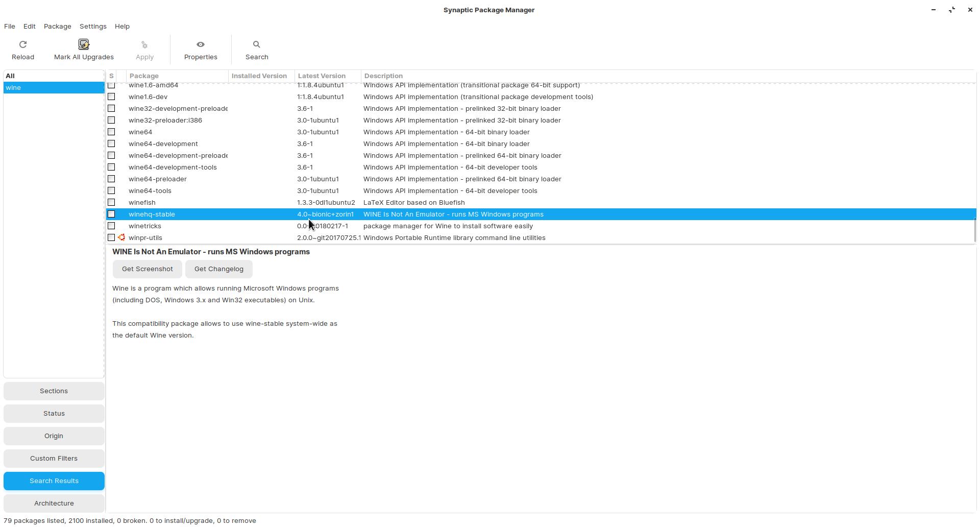This screenshot has width=980, height=527.
Task: Open the Package menu
Action: (x=57, y=26)
